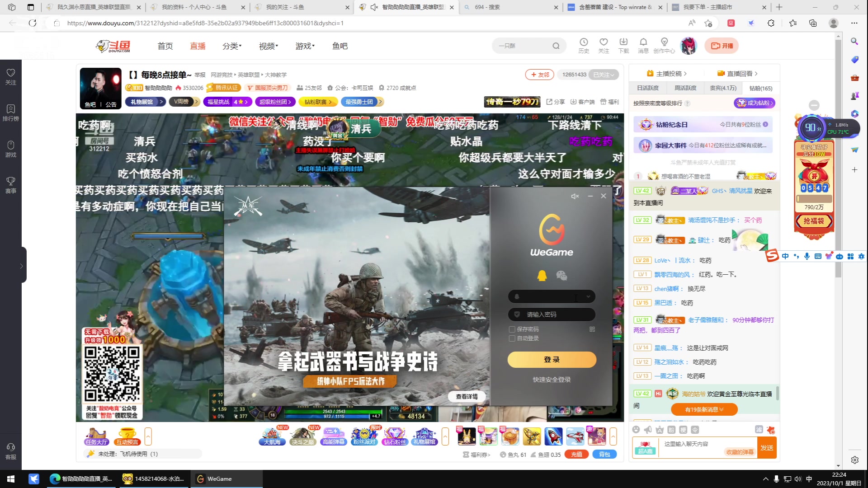Refresh the browser page
This screenshot has width=868, height=488.
tap(33, 23)
